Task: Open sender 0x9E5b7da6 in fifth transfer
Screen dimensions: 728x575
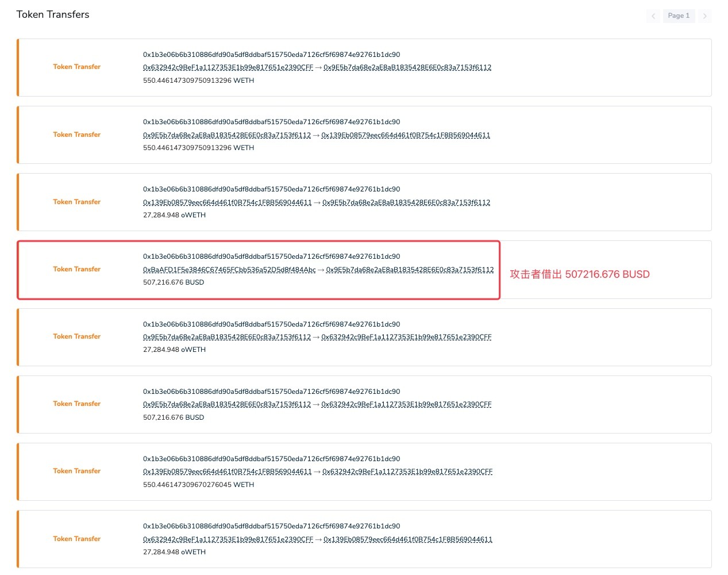Action: click(x=227, y=337)
